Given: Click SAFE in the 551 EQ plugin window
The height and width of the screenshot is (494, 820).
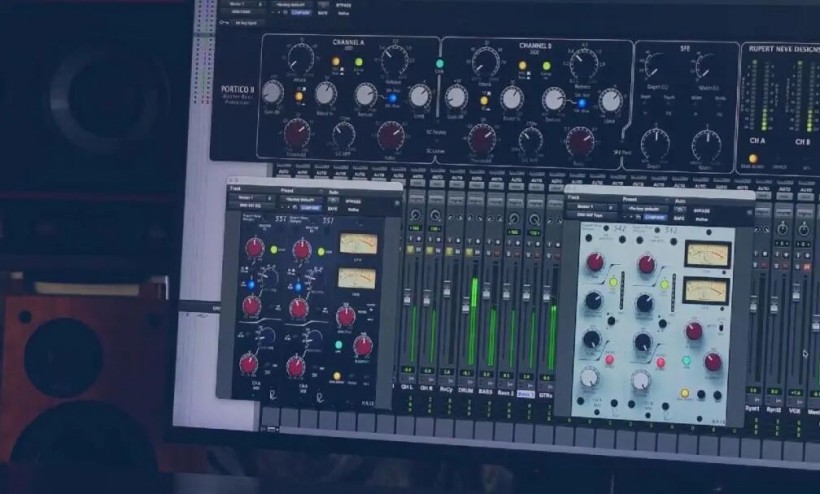Looking at the screenshot, I should [x=331, y=209].
